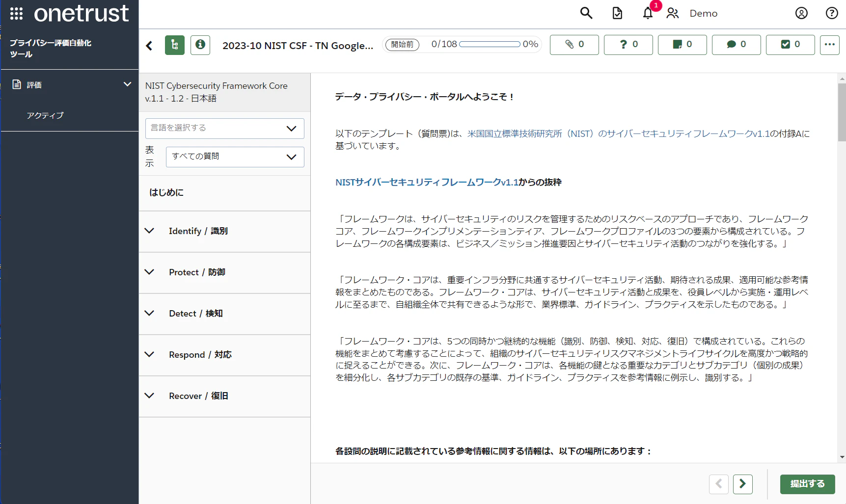Click the Demo organization name
Viewport: 846px width, 504px height.
[x=703, y=13]
